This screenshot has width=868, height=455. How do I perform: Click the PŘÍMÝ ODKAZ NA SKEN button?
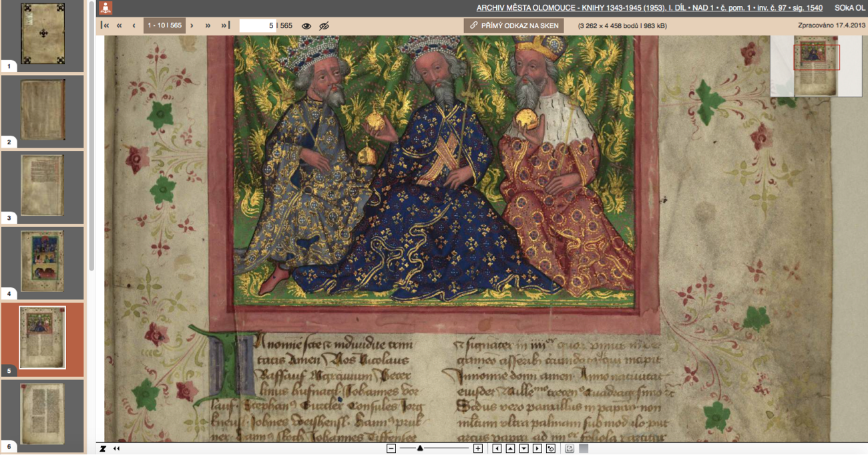click(514, 25)
